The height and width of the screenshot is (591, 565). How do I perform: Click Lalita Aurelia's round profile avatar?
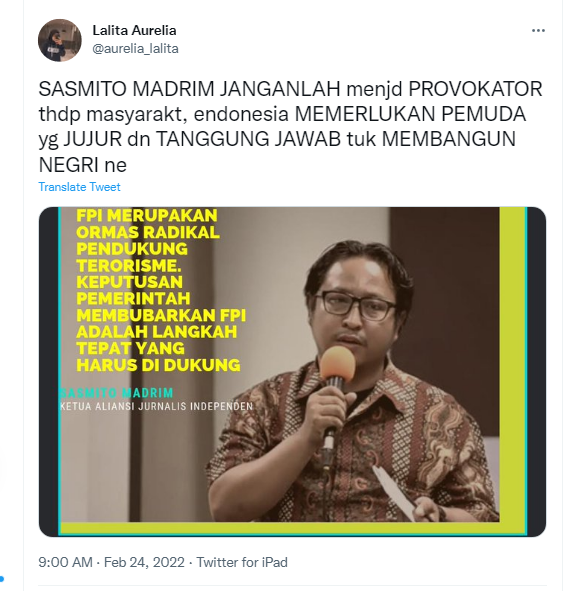pyautogui.click(x=60, y=40)
